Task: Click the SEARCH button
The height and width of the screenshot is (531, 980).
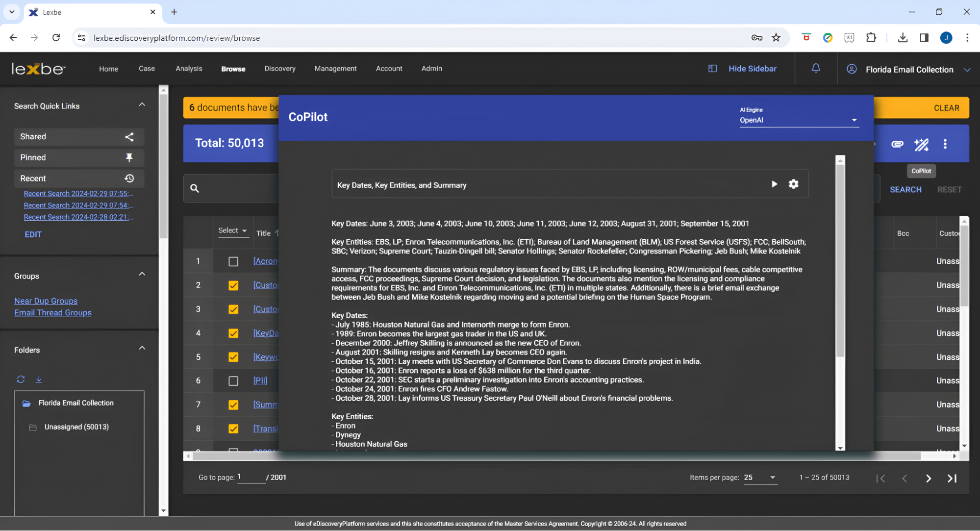Action: pos(905,190)
